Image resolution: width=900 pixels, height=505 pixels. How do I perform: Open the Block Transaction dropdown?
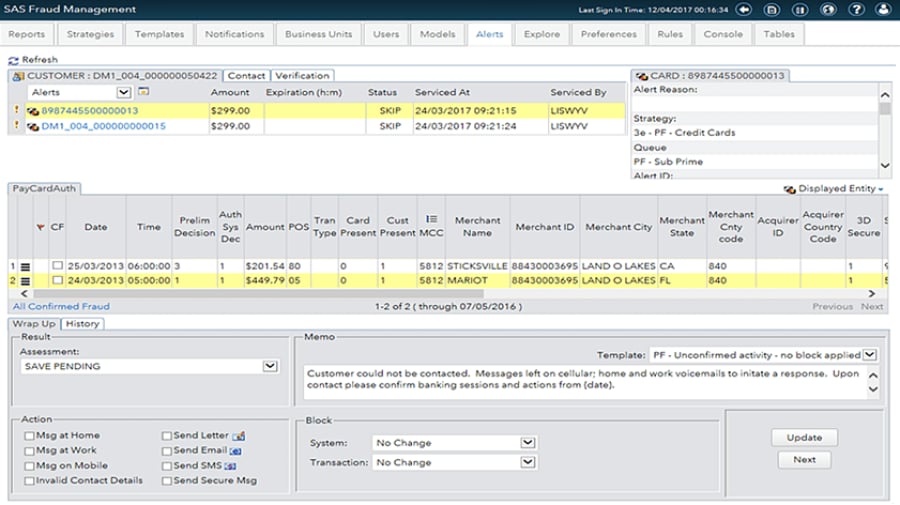point(527,462)
